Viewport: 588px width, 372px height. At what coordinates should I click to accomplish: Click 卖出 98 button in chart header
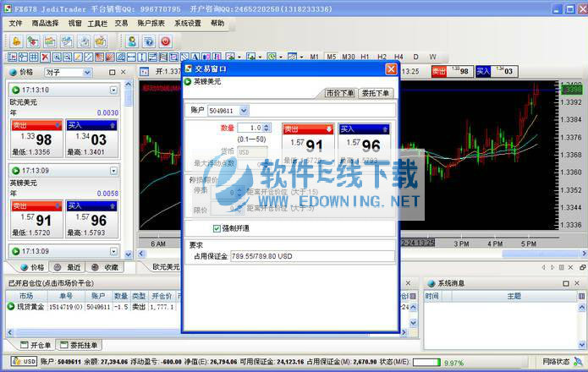tap(452, 71)
